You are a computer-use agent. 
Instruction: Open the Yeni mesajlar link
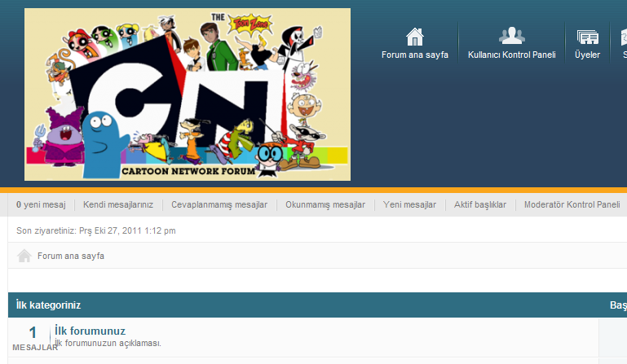pos(409,204)
